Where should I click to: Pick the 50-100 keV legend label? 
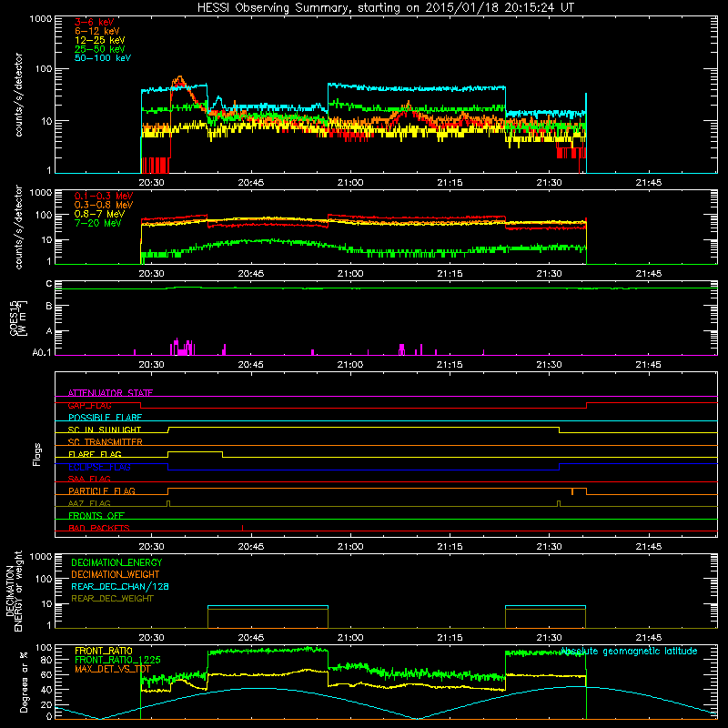103,58
